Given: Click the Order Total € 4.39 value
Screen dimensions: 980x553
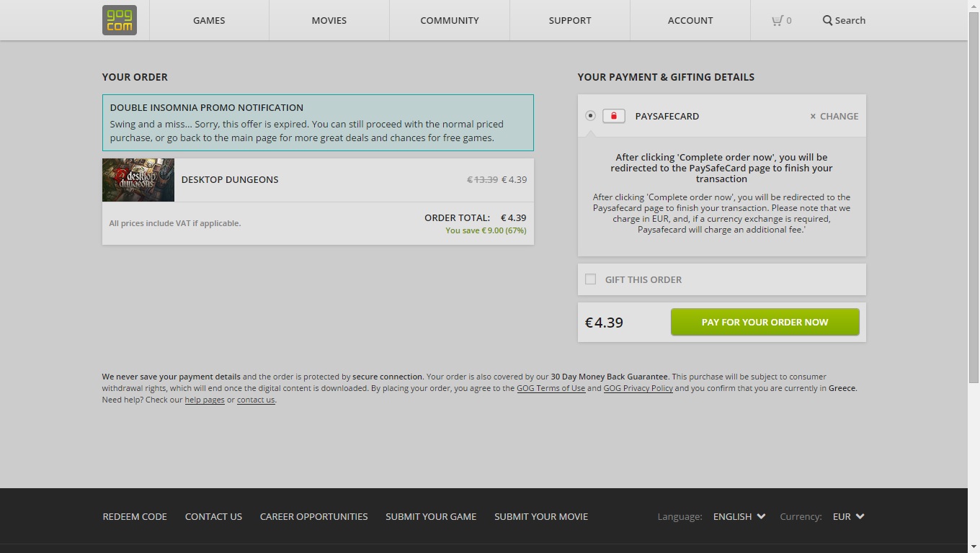Looking at the screenshot, I should tap(514, 217).
